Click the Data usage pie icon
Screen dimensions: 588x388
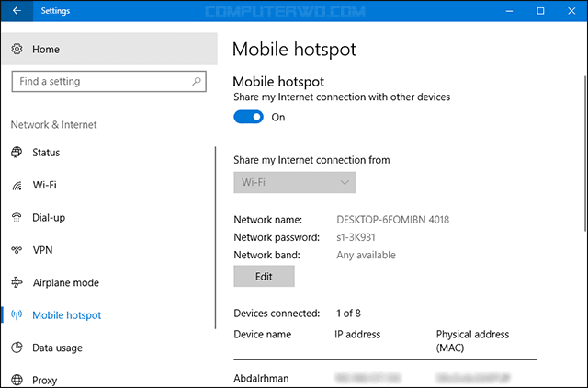(17, 348)
